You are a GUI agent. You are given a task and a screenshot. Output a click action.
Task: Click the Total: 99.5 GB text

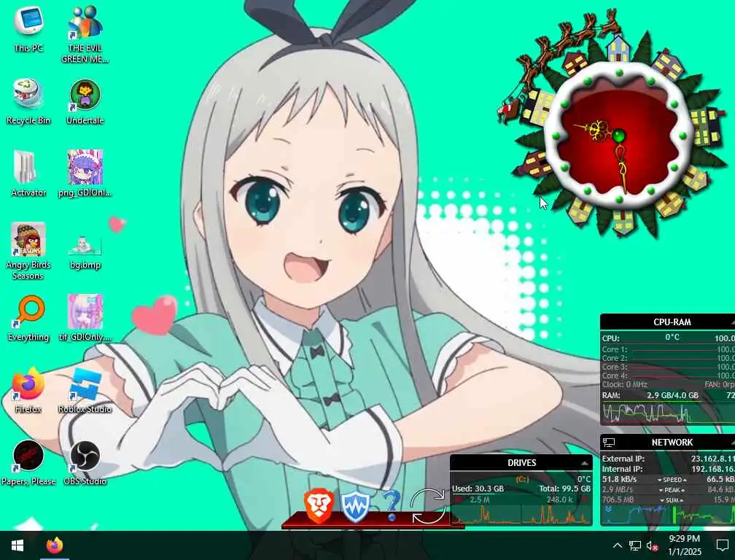[x=565, y=489]
